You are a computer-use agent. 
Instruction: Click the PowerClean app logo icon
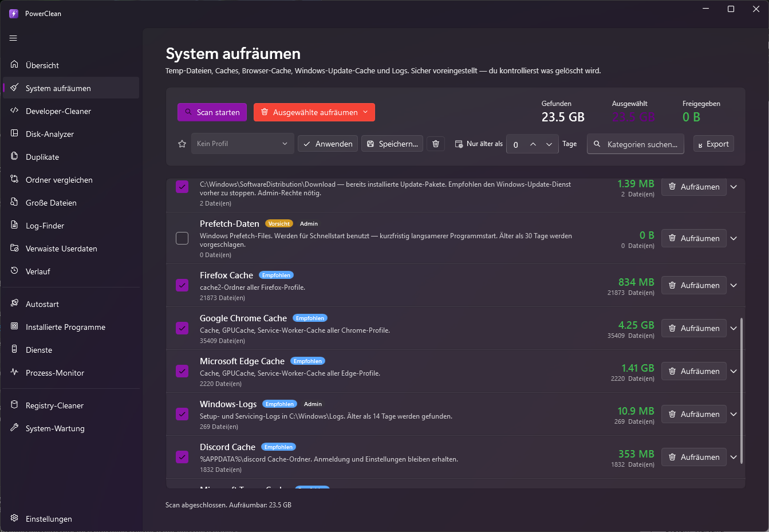point(14,13)
